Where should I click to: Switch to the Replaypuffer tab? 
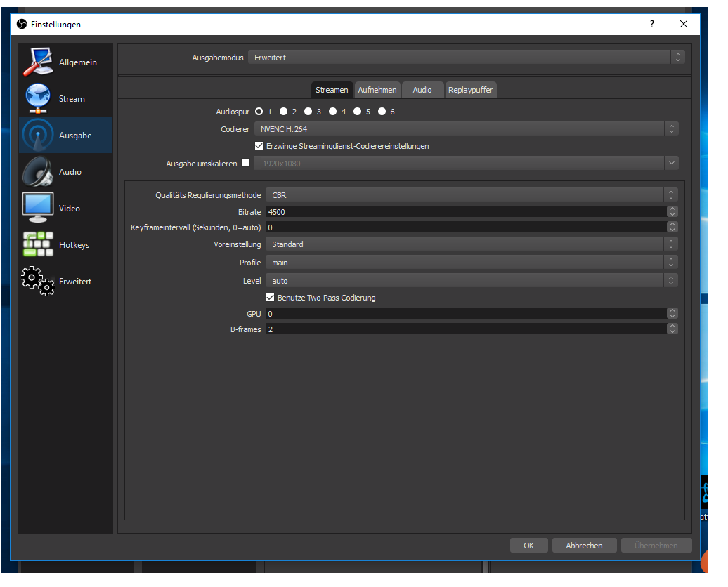click(470, 90)
